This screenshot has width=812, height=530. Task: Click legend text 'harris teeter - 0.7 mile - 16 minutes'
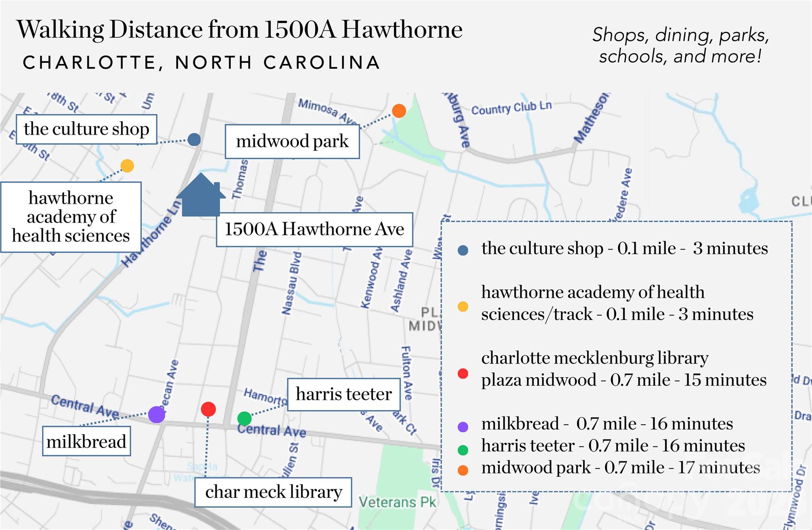click(x=613, y=446)
